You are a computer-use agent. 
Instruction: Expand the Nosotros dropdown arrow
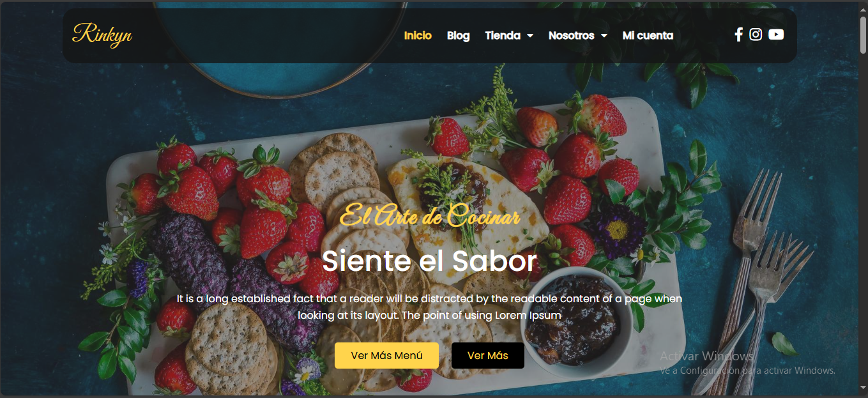pos(604,36)
